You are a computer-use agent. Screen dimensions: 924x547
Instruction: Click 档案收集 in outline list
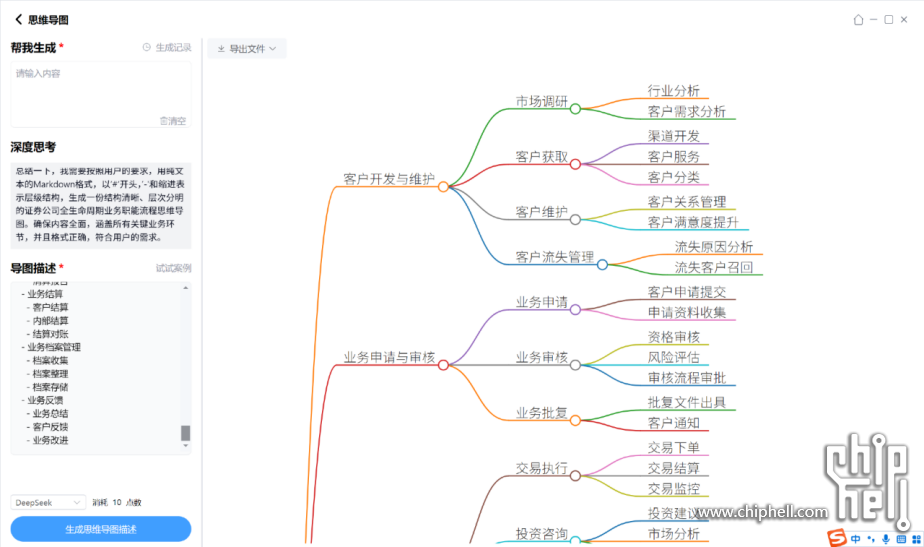[x=50, y=360]
